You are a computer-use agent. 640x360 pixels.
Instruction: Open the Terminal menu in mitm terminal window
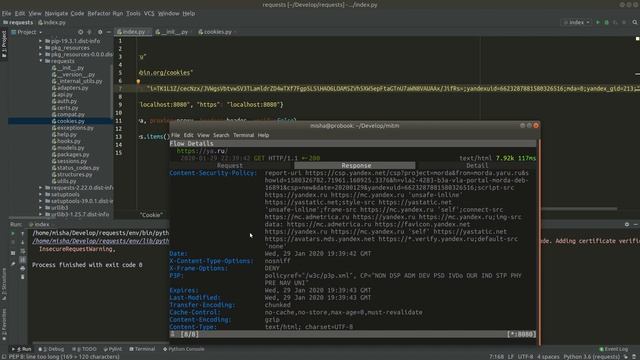coord(243,135)
